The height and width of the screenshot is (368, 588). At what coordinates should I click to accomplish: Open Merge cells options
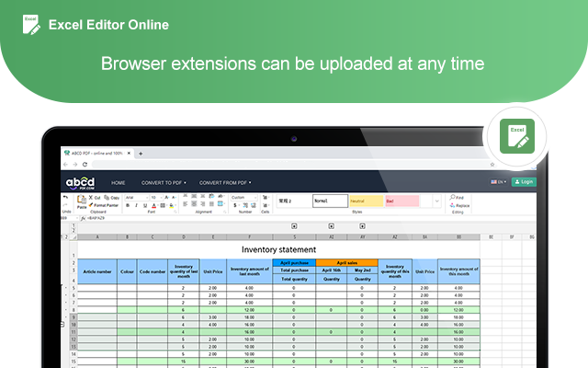point(220,204)
